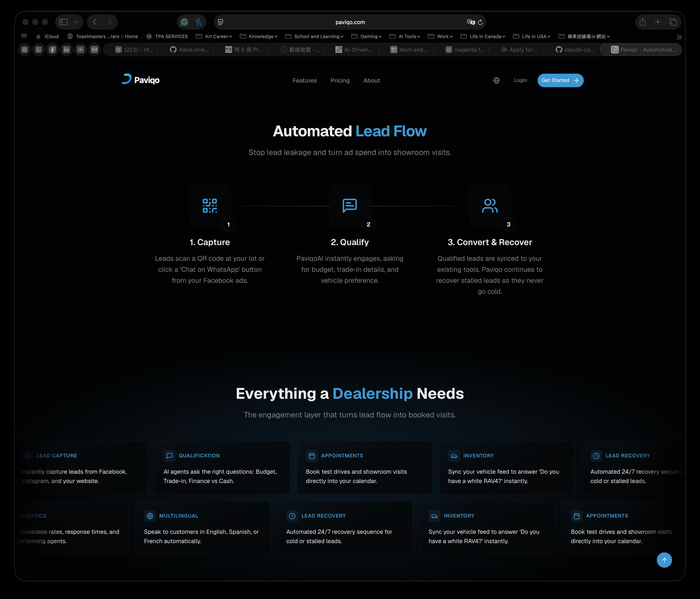
Task: Open the Safari sidebar panel icon
Action: coord(63,22)
